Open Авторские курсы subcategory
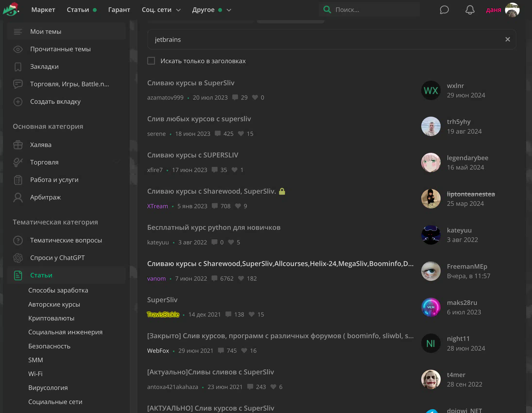Viewport: 532px width, 413px height. click(x=54, y=304)
